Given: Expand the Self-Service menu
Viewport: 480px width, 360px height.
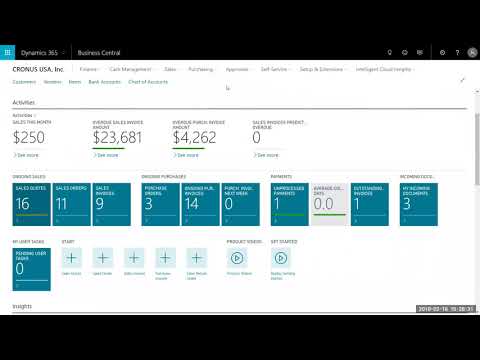Looking at the screenshot, I should point(275,69).
